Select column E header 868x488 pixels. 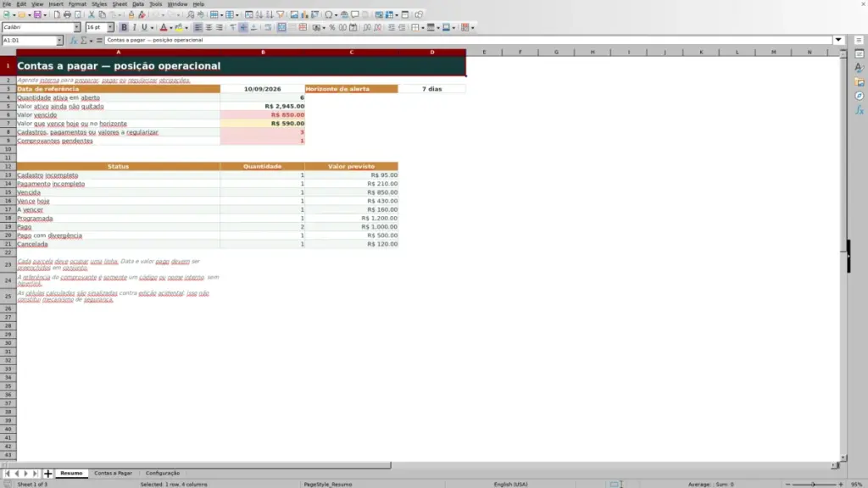tap(484, 52)
